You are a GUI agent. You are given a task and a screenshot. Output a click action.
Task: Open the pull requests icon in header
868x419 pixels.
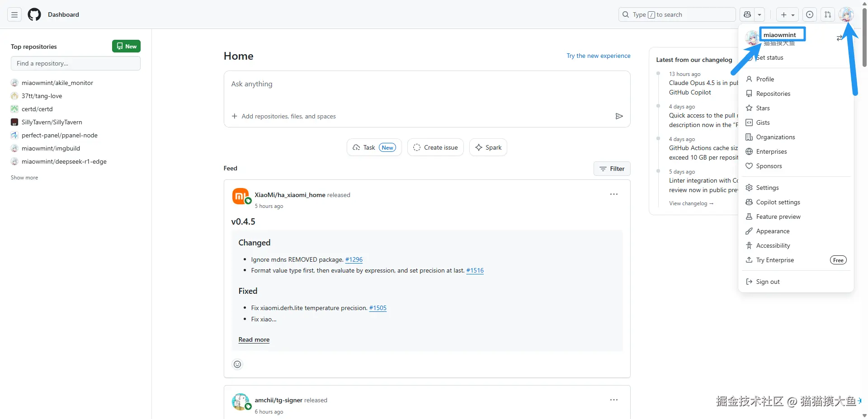point(827,14)
